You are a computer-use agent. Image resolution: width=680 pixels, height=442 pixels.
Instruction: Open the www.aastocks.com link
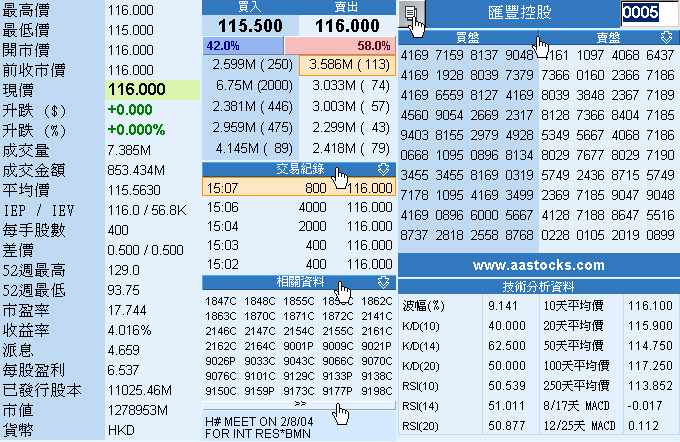click(x=538, y=265)
